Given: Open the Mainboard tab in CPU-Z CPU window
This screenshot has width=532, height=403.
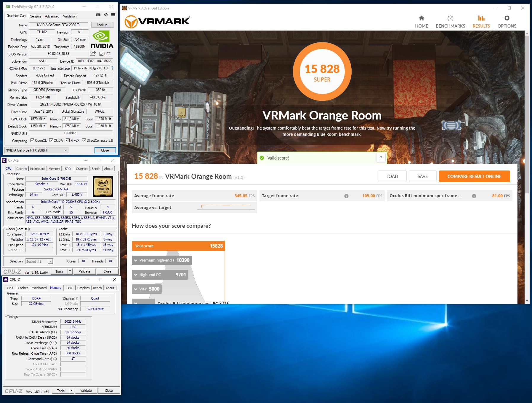Looking at the screenshot, I should 38,169.
